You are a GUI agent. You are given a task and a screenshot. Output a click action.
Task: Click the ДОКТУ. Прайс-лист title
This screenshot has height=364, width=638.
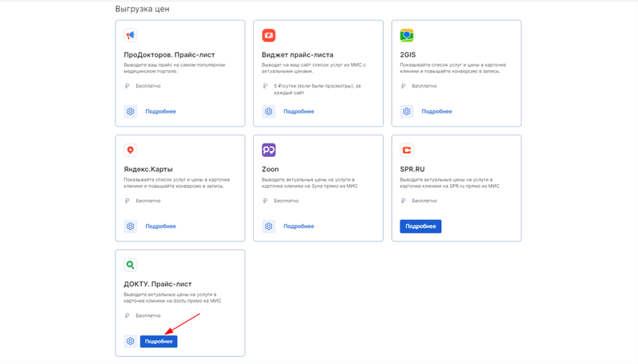pyautogui.click(x=157, y=284)
